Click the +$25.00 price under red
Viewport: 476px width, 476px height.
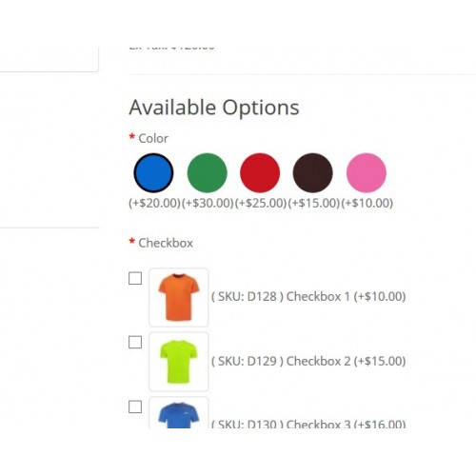coord(261,203)
